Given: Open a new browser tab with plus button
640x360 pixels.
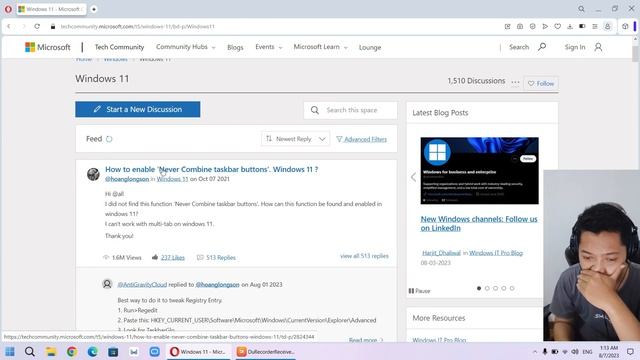Looking at the screenshot, I should [94, 9].
